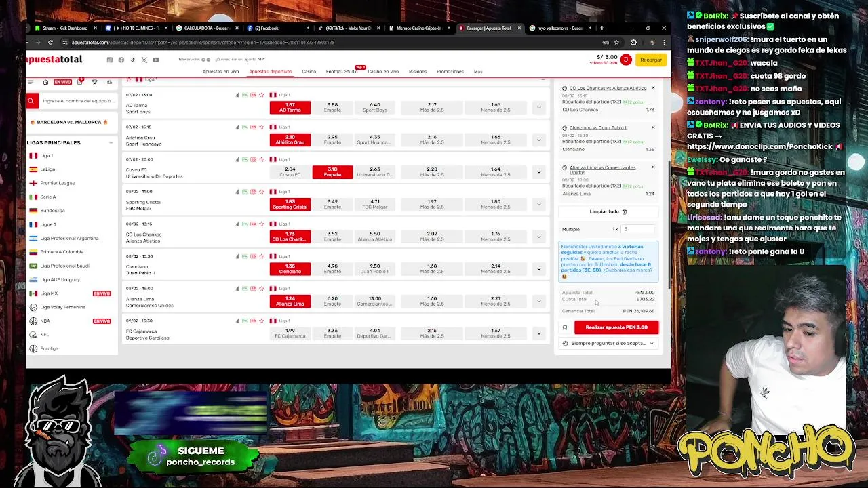Open the Casino en vivo tab
The height and width of the screenshot is (488, 868).
pyautogui.click(x=383, y=71)
